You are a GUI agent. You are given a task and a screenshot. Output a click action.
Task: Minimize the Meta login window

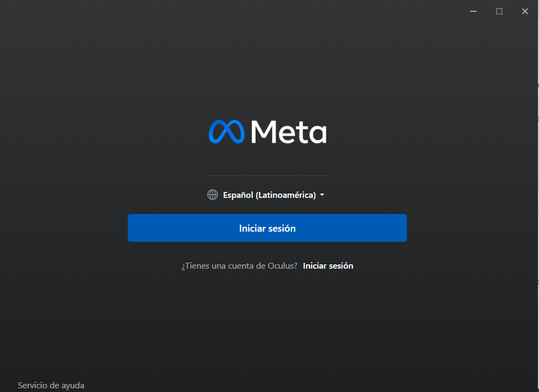click(474, 11)
